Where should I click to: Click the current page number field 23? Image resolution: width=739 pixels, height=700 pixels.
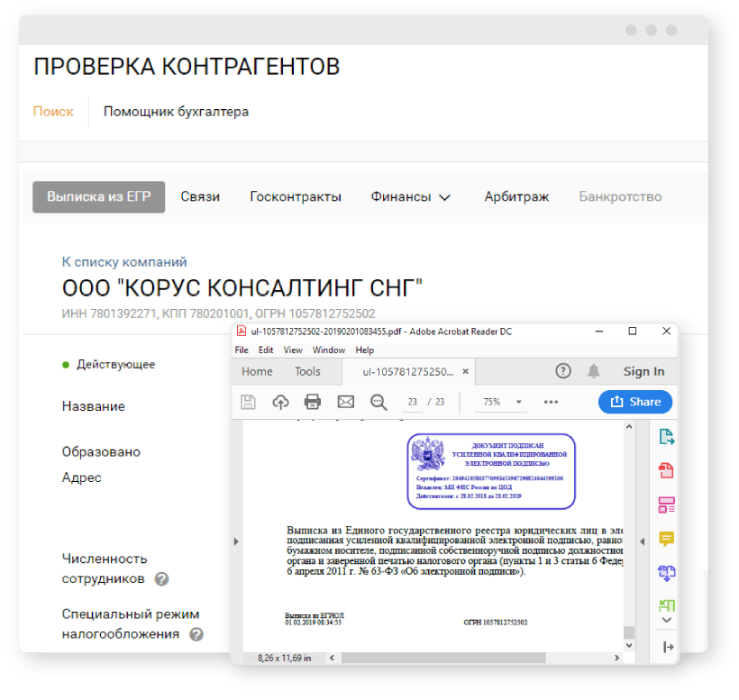click(413, 402)
